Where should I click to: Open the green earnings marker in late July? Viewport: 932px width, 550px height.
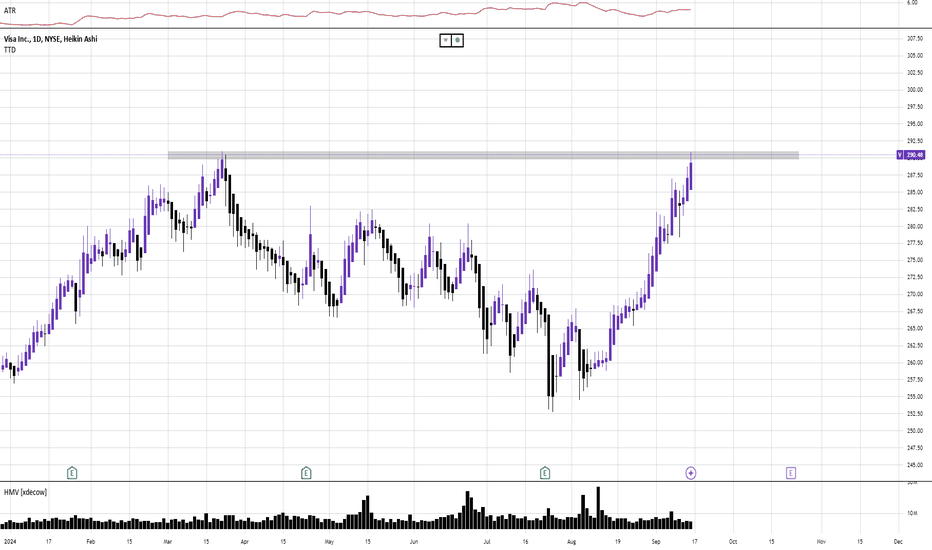545,473
